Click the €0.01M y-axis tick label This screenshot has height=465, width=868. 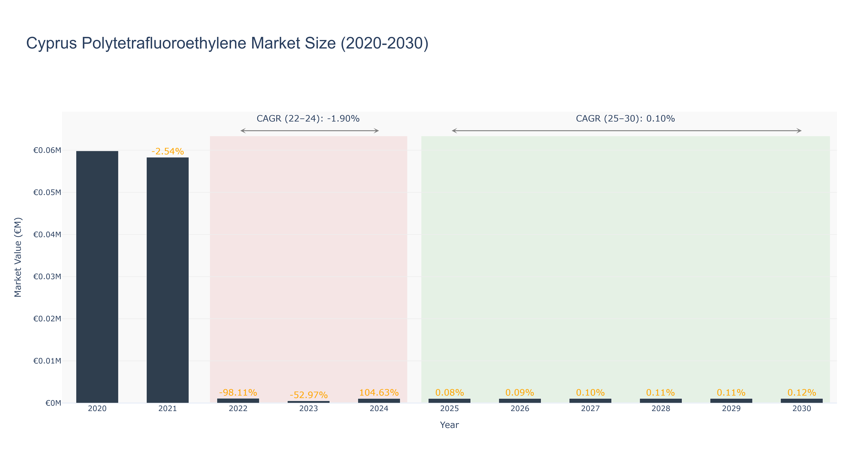tap(47, 361)
